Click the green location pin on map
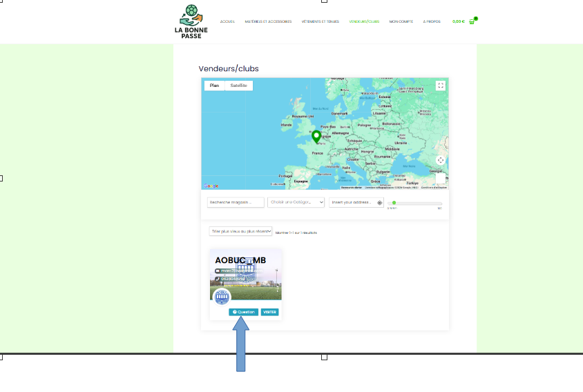This screenshot has height=392, width=583. (316, 137)
